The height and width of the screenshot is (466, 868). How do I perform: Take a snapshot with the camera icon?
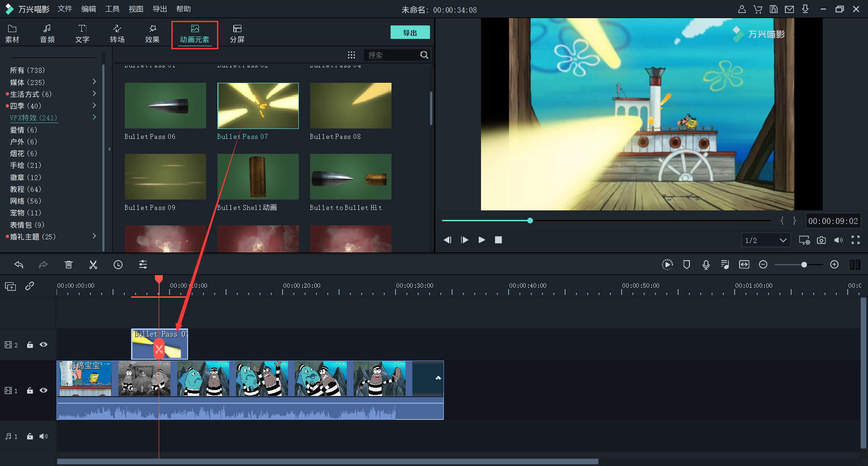[821, 240]
